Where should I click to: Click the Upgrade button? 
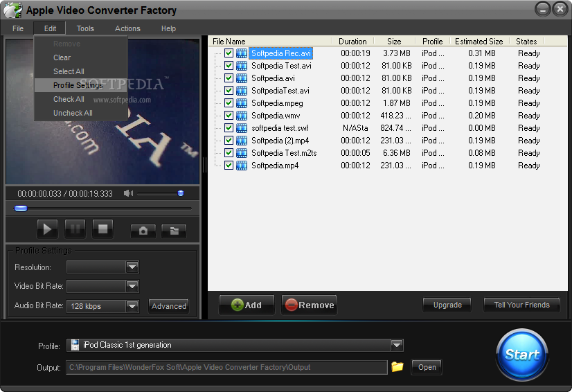point(447,305)
